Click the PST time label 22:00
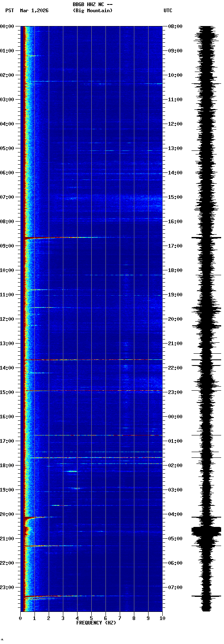Viewport: 224px width, 644px height. (x=7, y=563)
